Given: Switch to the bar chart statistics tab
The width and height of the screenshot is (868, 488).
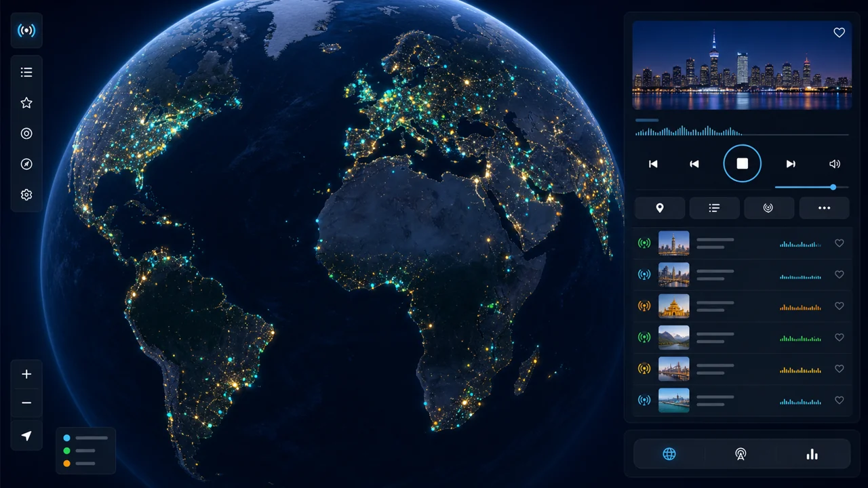Looking at the screenshot, I should [x=812, y=454].
